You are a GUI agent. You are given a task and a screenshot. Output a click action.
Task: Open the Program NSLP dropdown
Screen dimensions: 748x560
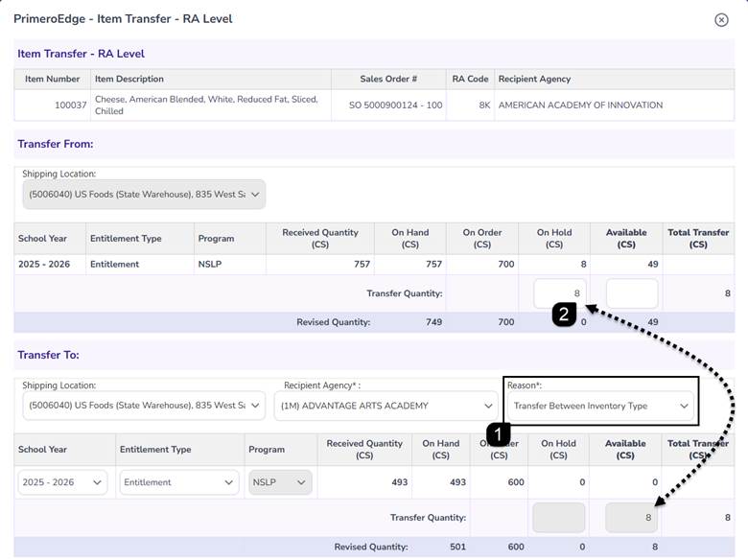point(280,482)
